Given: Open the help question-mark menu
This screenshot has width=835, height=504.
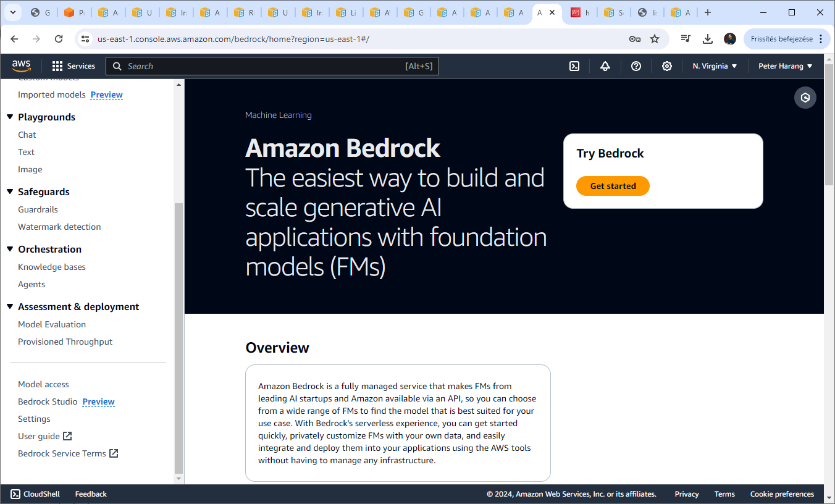Looking at the screenshot, I should 636,66.
